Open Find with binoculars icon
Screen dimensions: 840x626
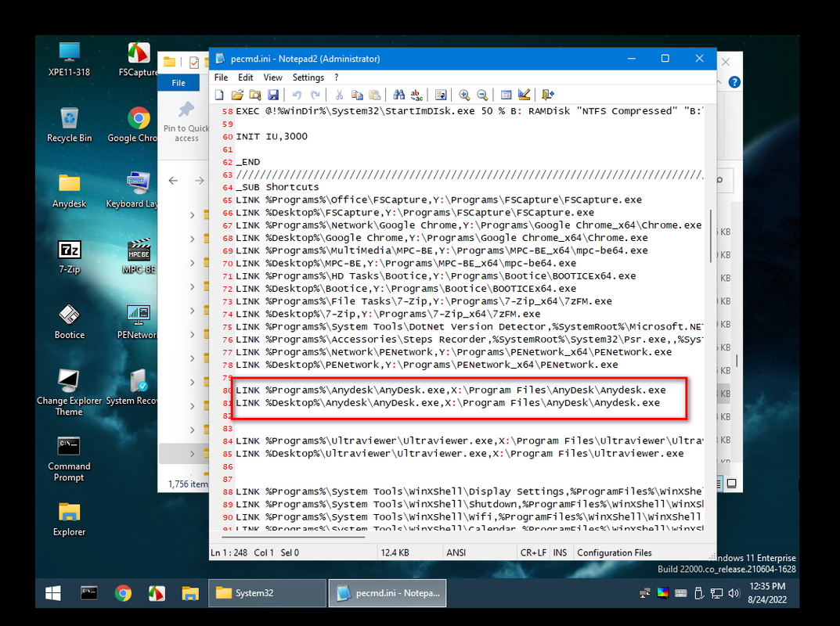pyautogui.click(x=398, y=95)
